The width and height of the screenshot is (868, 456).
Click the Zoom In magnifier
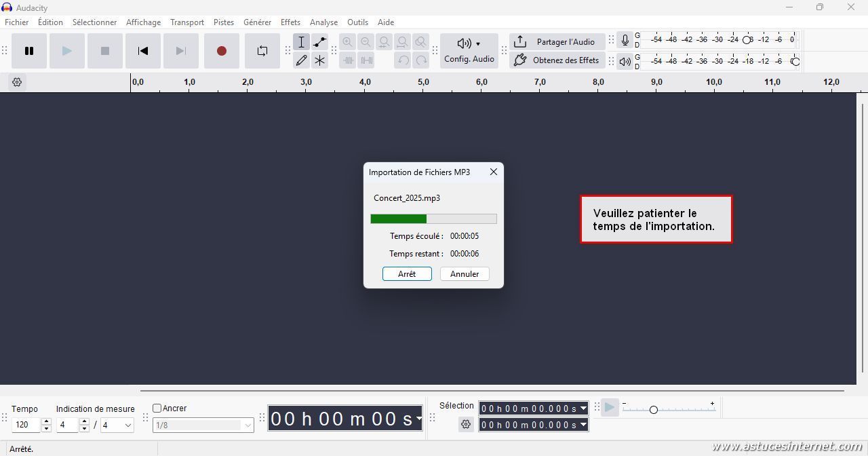click(x=348, y=42)
